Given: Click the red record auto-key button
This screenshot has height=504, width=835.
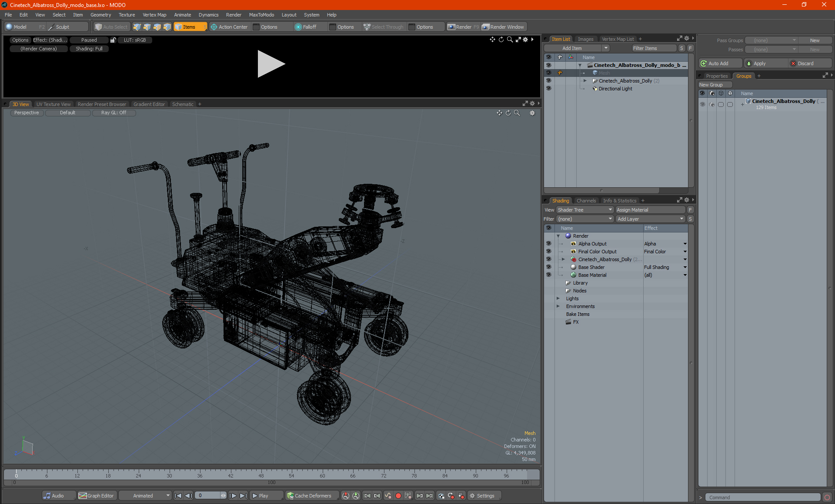Looking at the screenshot, I should tap(398, 496).
